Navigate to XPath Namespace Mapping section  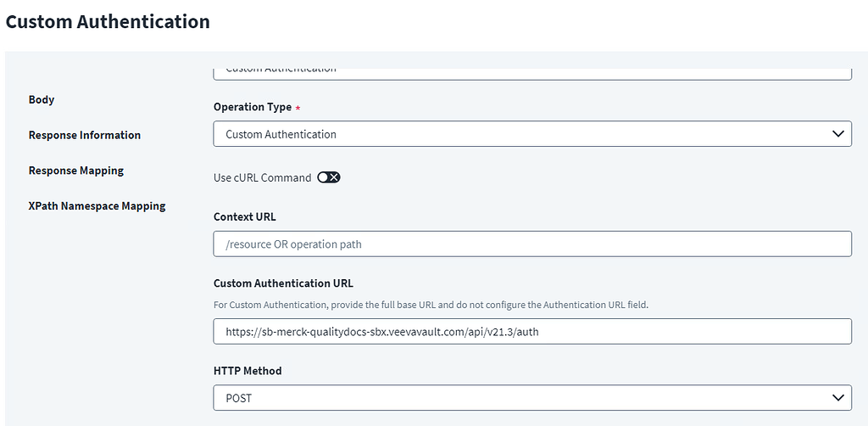[x=97, y=206]
